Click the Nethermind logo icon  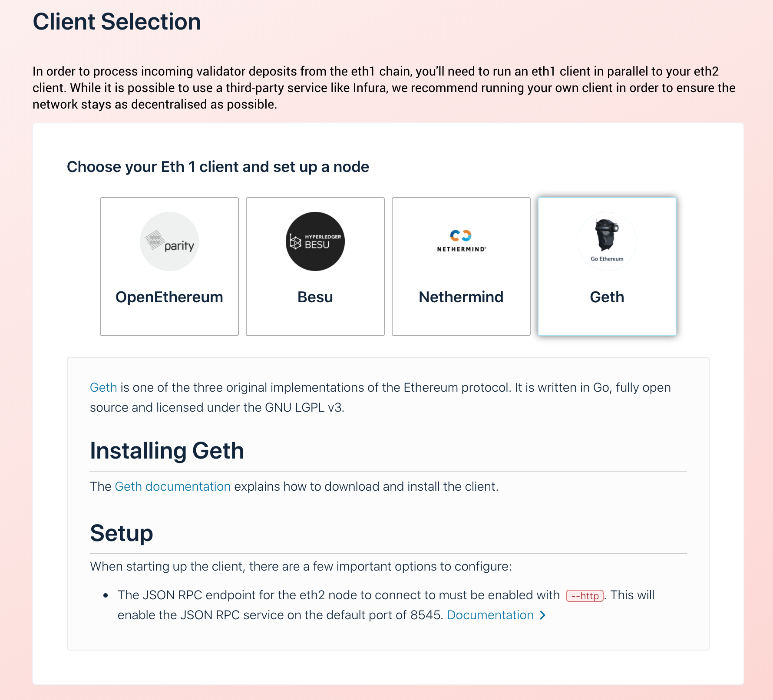[461, 239]
